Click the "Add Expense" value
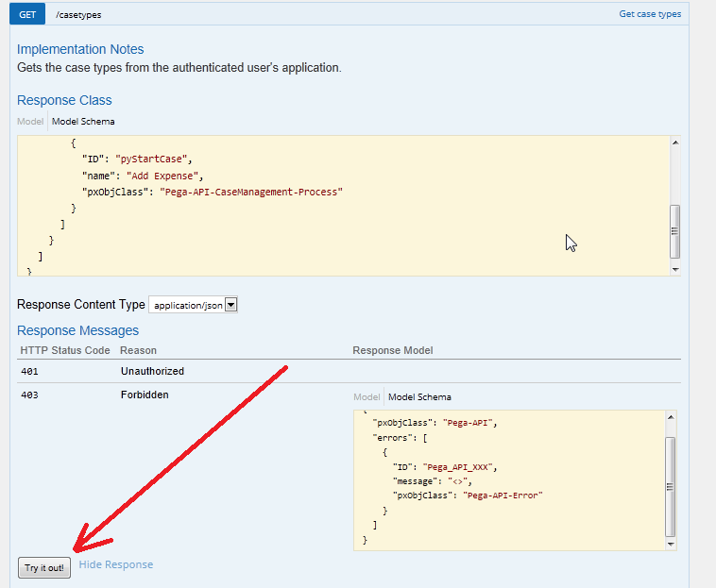716x588 pixels. pyautogui.click(x=162, y=176)
